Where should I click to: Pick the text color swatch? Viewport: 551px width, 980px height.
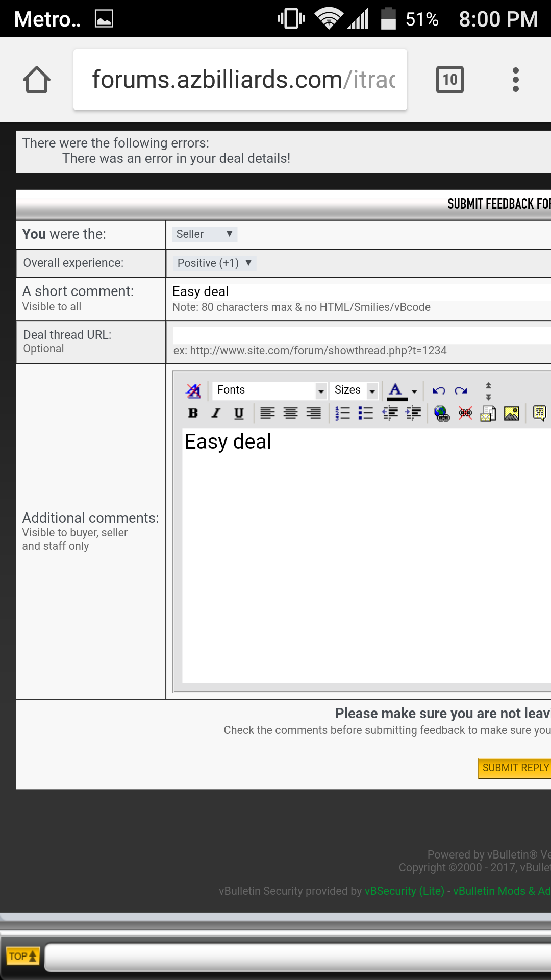[396, 391]
